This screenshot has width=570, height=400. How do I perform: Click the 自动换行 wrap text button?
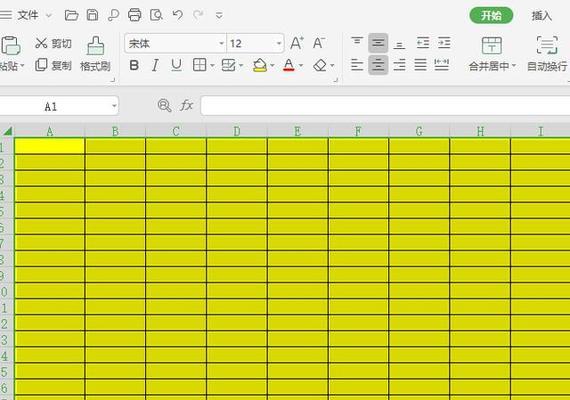pyautogui.click(x=547, y=54)
